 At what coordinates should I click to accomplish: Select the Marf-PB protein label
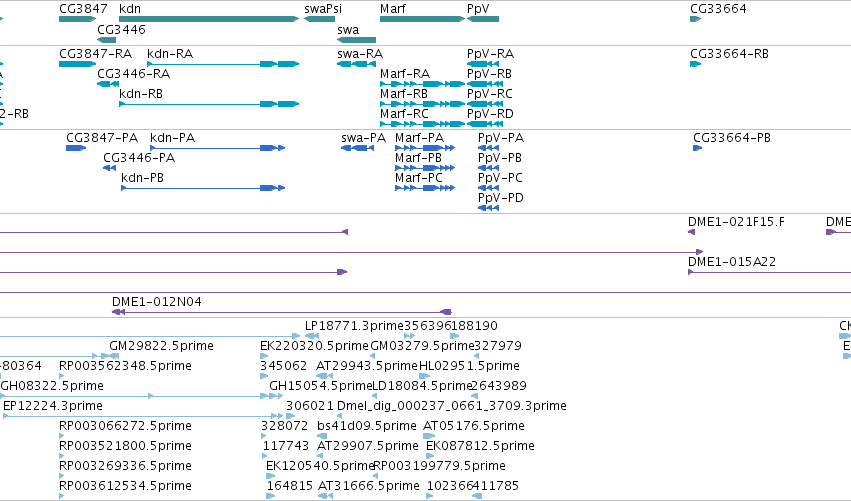[418, 158]
